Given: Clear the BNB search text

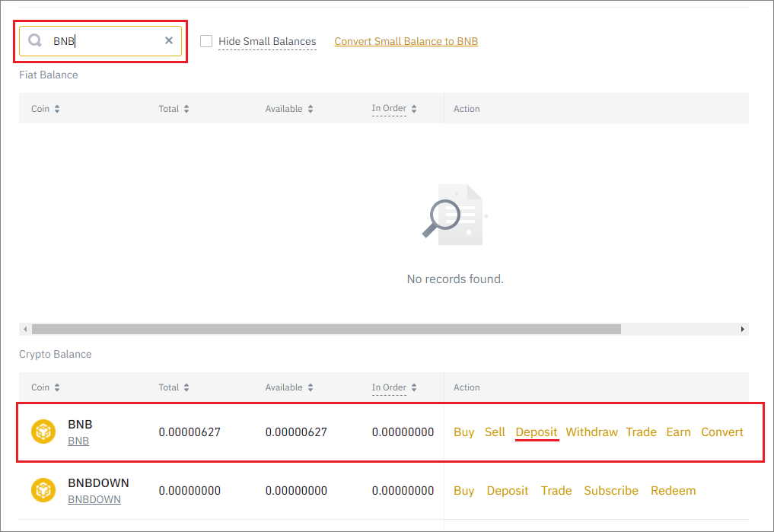Looking at the screenshot, I should coord(169,40).
